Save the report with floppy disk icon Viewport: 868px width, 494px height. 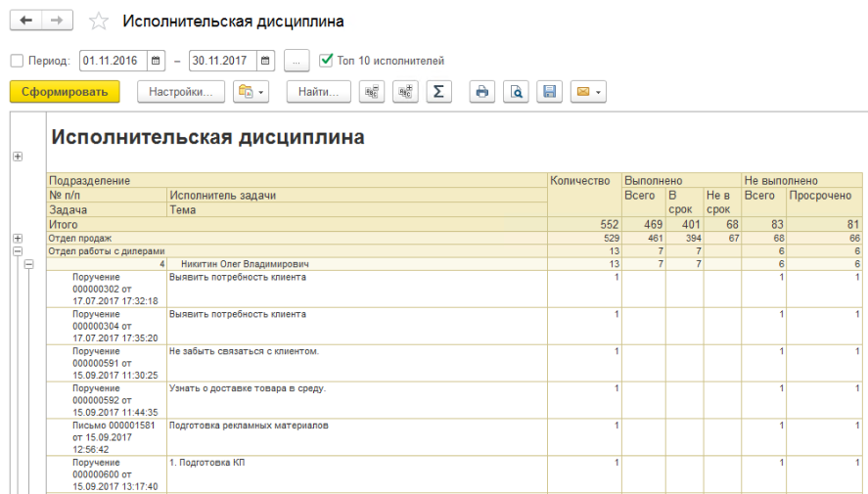click(549, 92)
